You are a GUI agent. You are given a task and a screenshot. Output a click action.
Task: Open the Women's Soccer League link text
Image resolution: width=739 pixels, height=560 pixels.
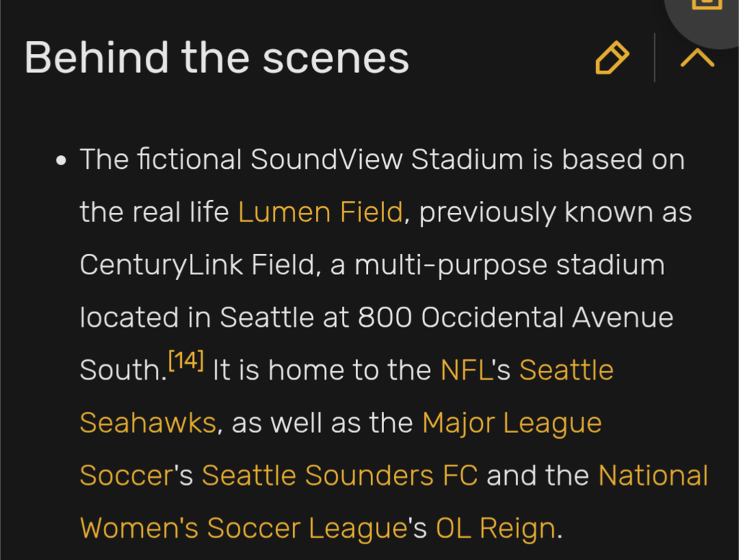pyautogui.click(x=244, y=528)
